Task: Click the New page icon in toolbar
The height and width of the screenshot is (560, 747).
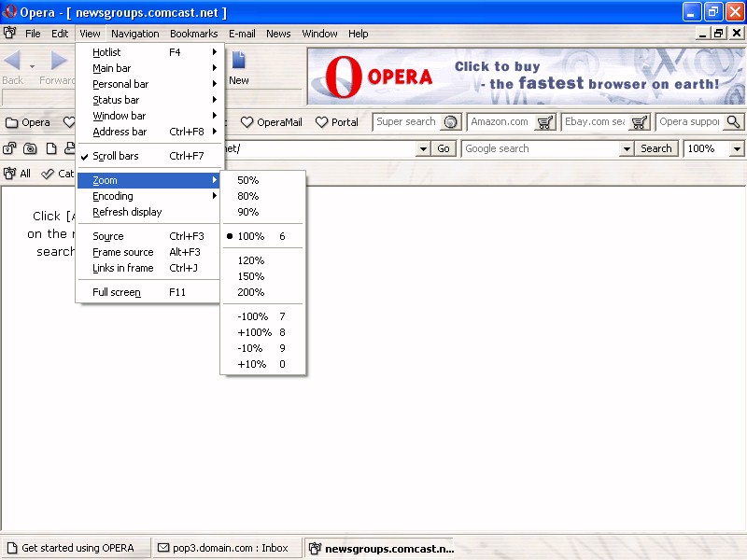Action: click(x=239, y=62)
